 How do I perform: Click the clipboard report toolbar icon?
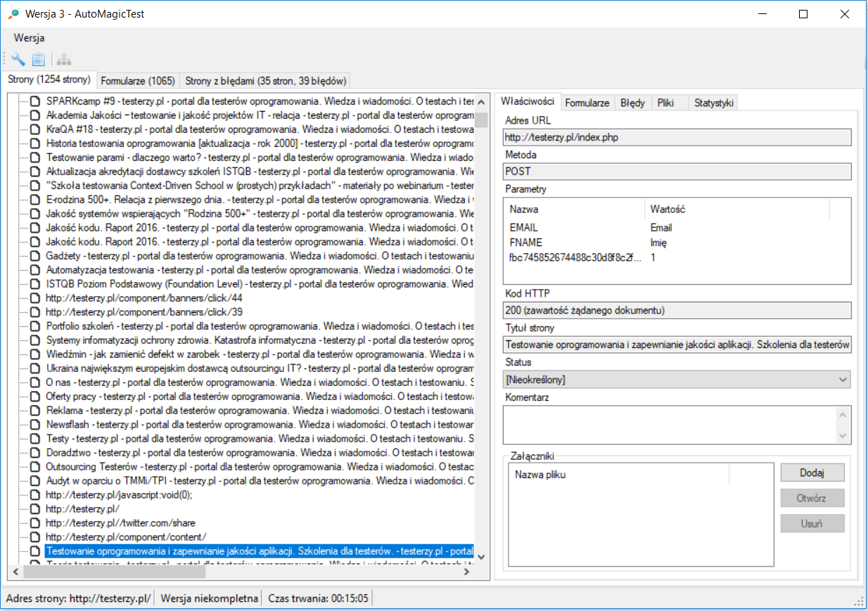pos(38,60)
